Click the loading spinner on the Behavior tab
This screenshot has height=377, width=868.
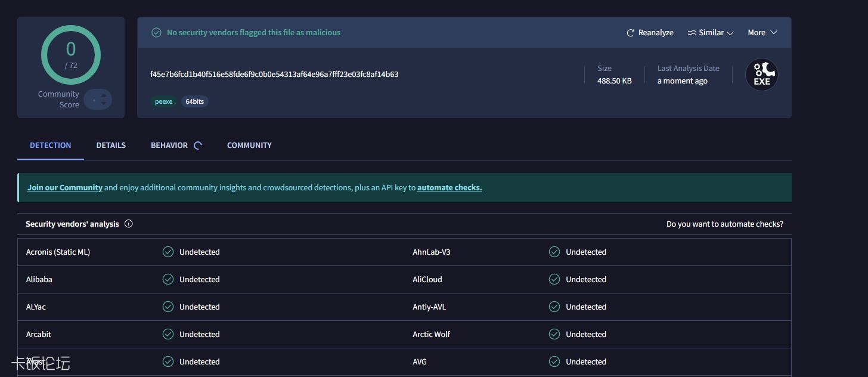pos(197,145)
